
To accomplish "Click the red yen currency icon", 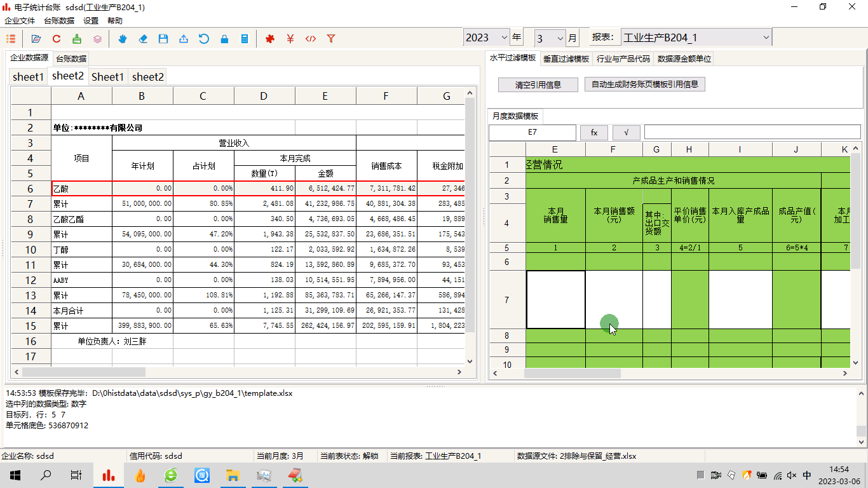I will pos(290,39).
